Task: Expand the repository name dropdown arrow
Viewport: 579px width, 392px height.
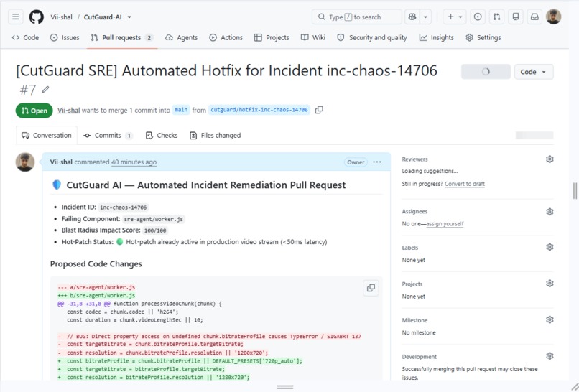Action: 129,17
